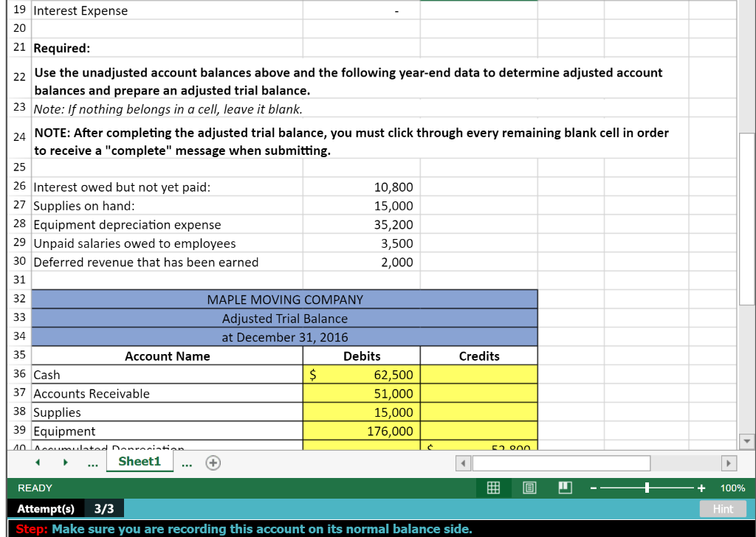
Task: Select row 30 header
Action: 19,262
